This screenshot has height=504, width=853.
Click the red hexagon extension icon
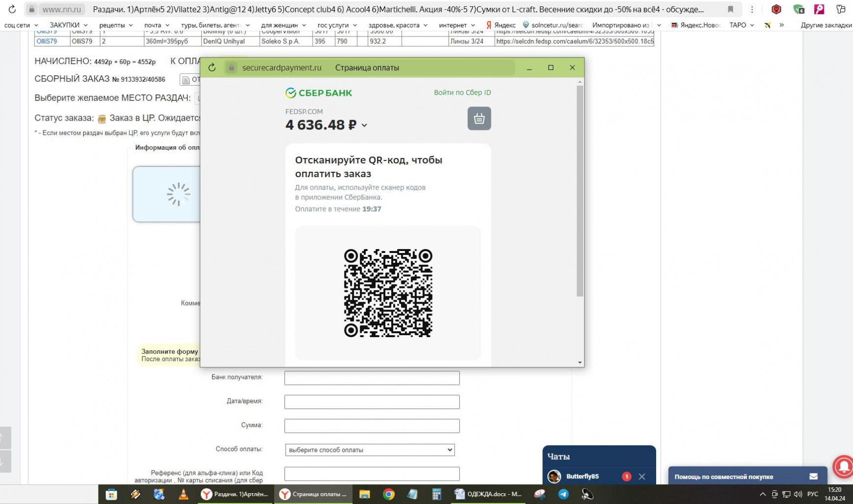coord(776,9)
